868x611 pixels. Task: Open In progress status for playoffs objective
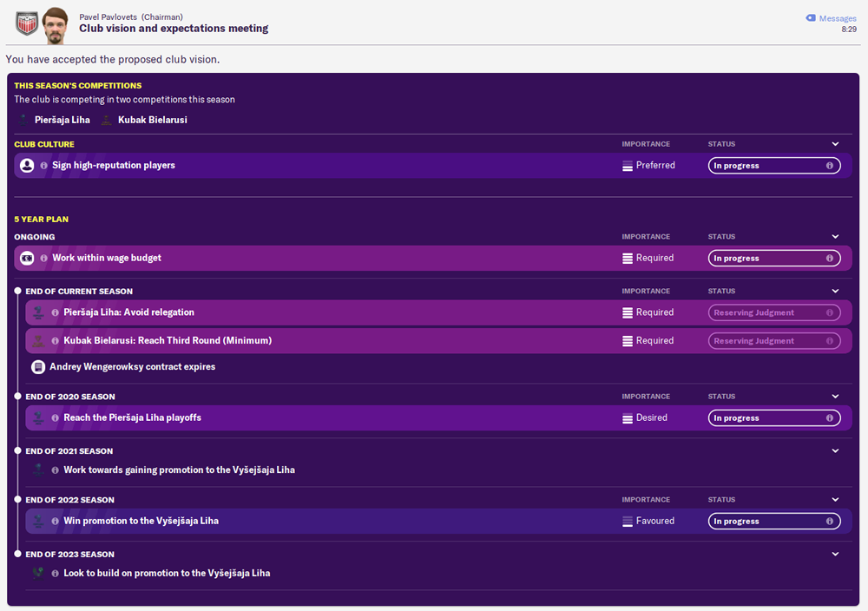(774, 417)
